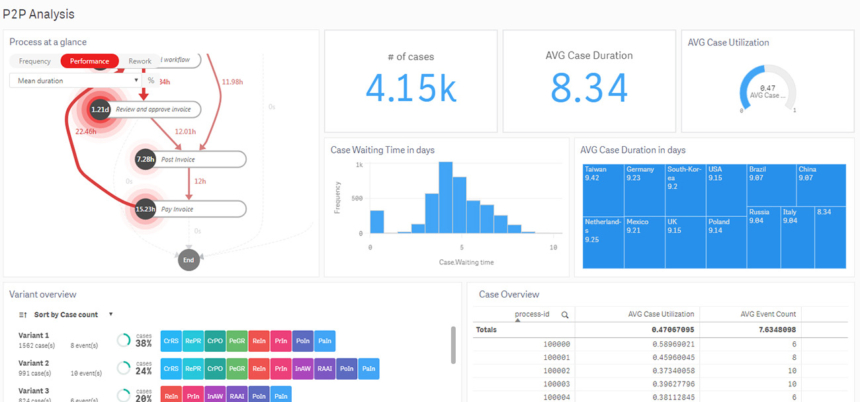Click the ReIn chip in Variant 2
Viewport: 860px width, 402px height.
pyautogui.click(x=258, y=369)
